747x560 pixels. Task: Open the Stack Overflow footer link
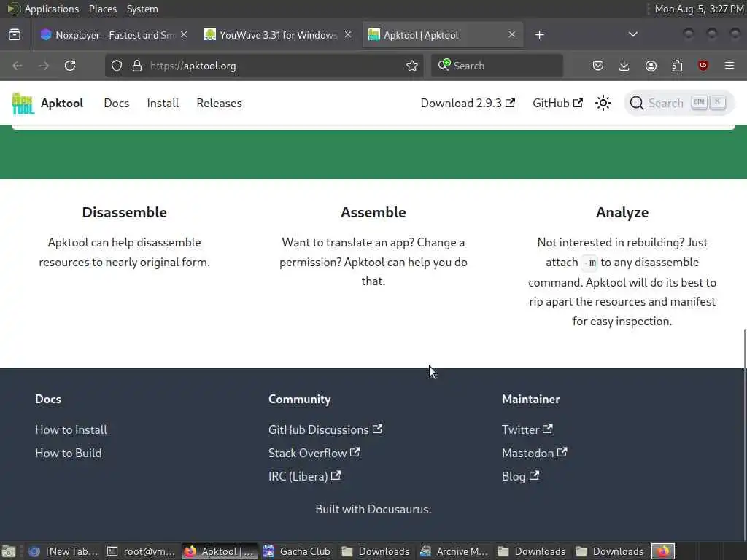[314, 453]
